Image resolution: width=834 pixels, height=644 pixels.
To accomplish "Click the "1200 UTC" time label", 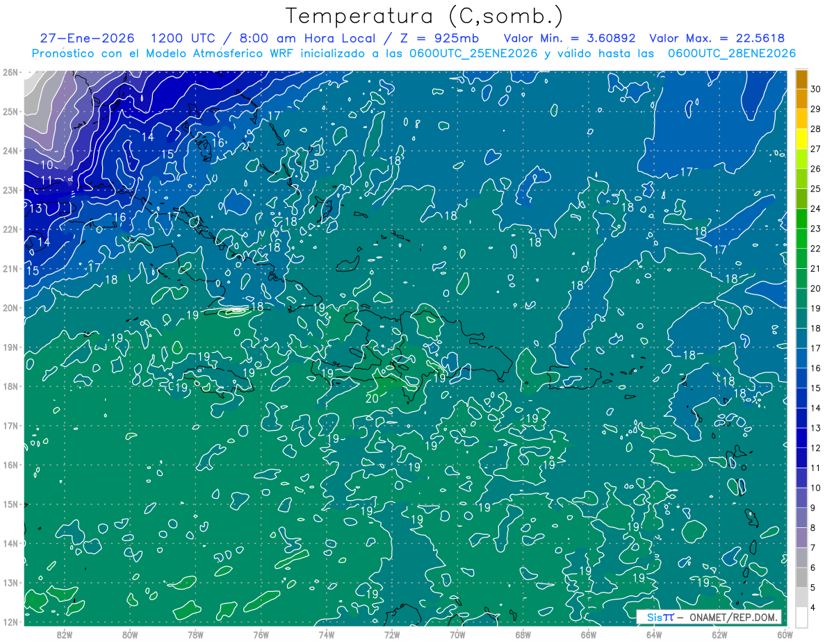I will point(184,38).
